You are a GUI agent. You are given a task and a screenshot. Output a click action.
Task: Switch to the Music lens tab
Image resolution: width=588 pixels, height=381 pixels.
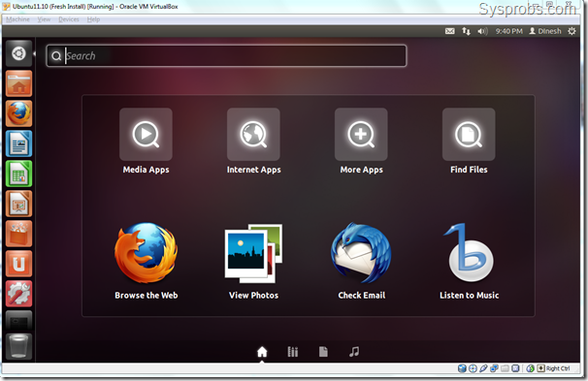(354, 352)
